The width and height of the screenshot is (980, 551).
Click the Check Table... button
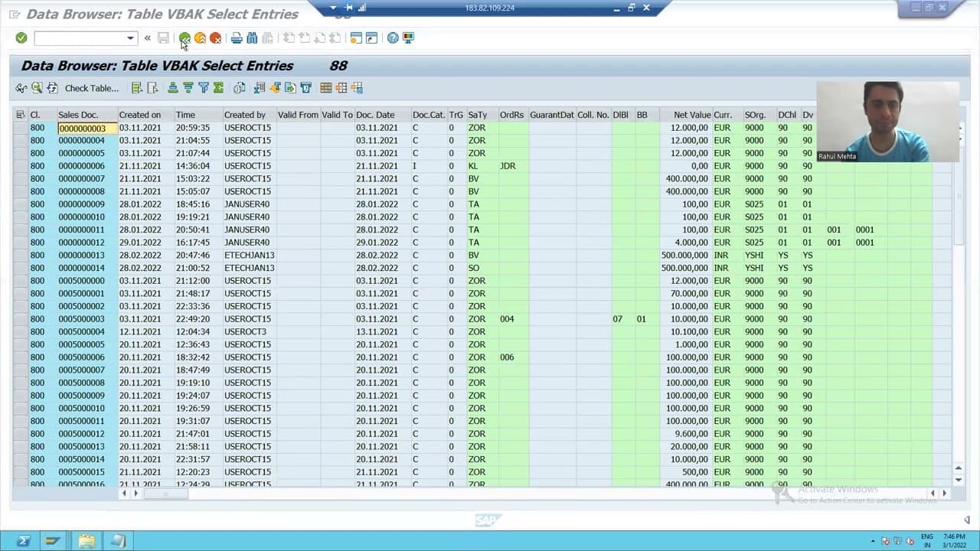(92, 88)
